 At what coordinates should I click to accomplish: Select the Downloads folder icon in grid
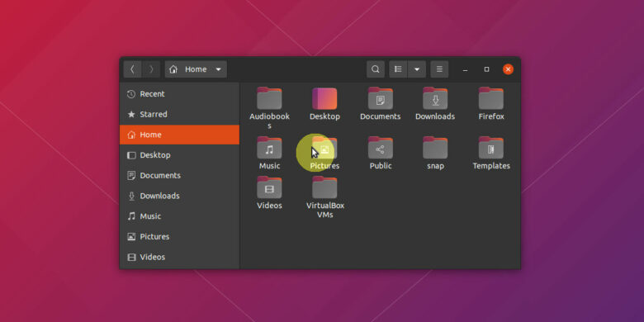pos(435,98)
